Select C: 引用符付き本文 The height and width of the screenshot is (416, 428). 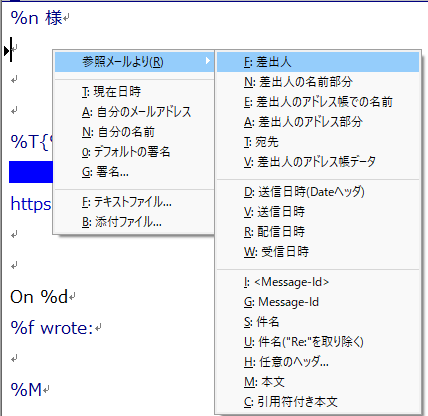point(318,402)
